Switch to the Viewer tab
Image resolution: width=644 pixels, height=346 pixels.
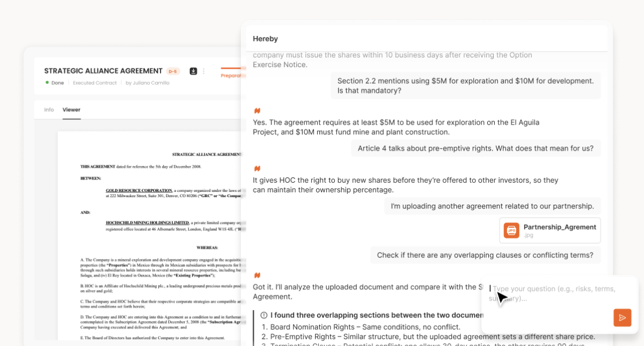pyautogui.click(x=71, y=110)
